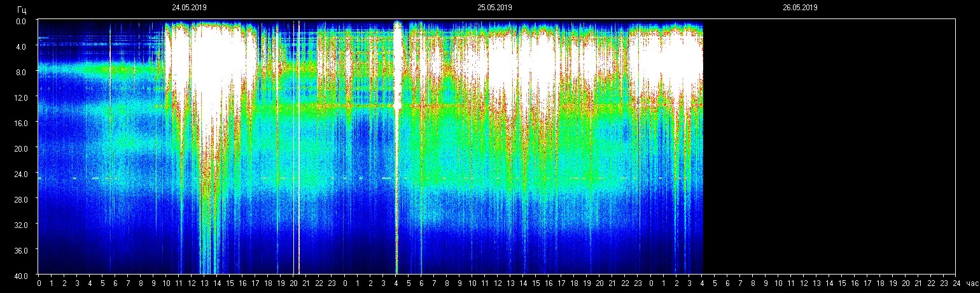Click the 40.0 frequency axis label

(x=20, y=275)
